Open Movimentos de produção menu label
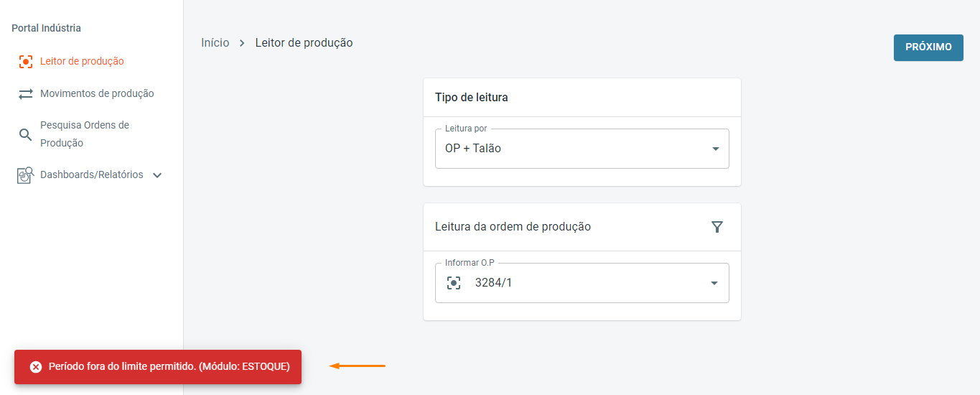The height and width of the screenshot is (395, 980). [x=97, y=94]
